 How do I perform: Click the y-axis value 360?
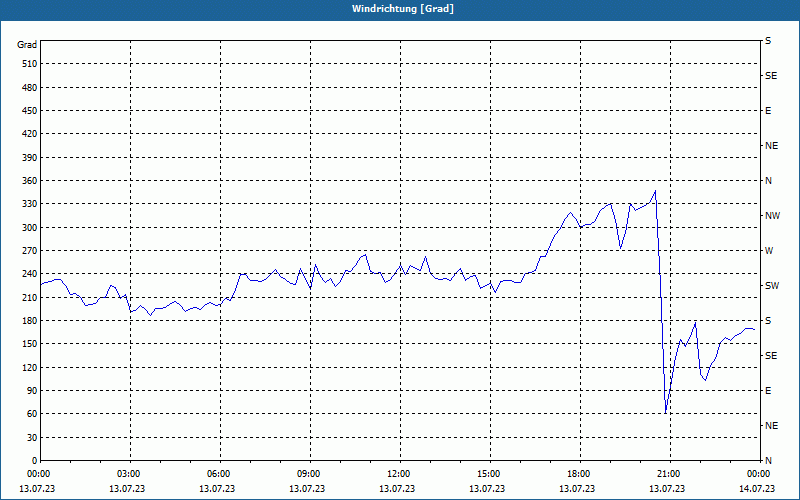click(30, 181)
